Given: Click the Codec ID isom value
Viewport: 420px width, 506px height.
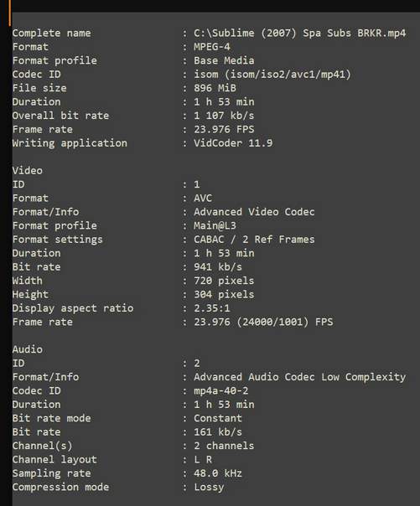Looking at the screenshot, I should [x=272, y=75].
